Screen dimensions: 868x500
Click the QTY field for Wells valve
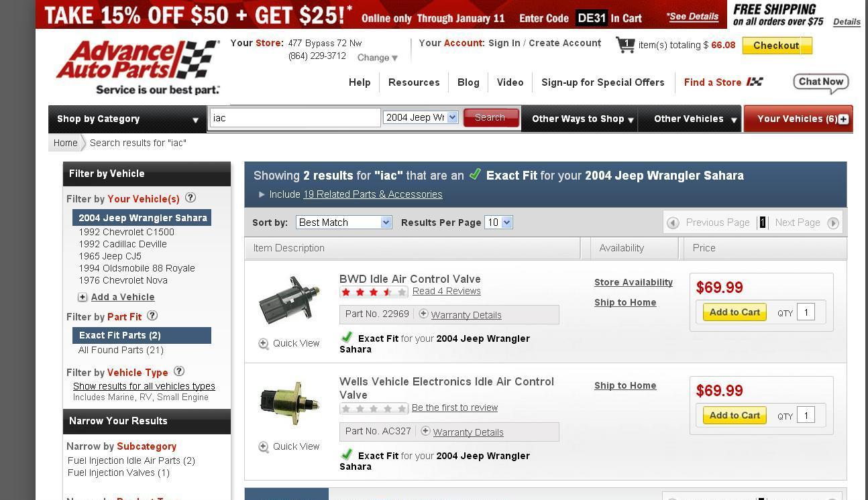(806, 416)
